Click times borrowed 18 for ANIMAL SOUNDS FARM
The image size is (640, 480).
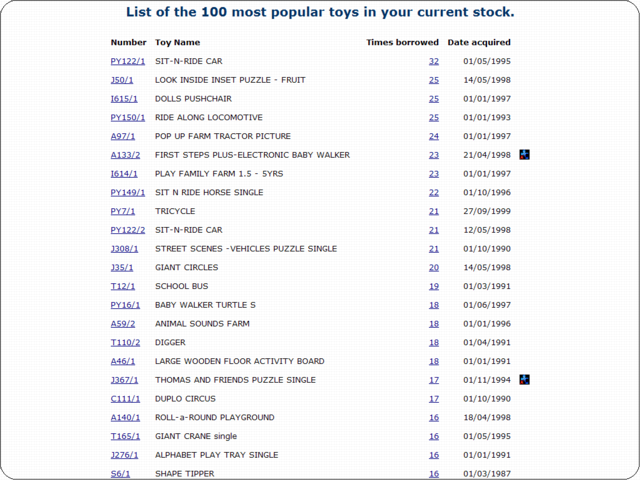click(x=434, y=324)
